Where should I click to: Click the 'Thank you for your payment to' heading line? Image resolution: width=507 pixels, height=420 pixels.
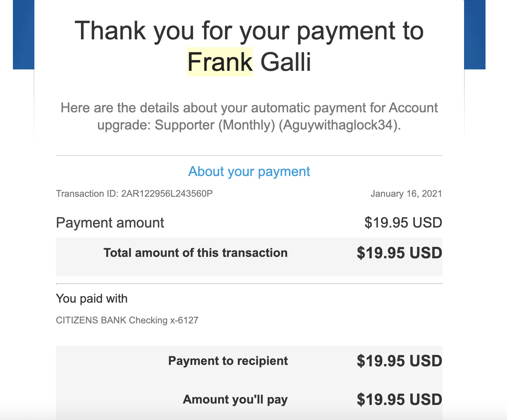pos(249,31)
